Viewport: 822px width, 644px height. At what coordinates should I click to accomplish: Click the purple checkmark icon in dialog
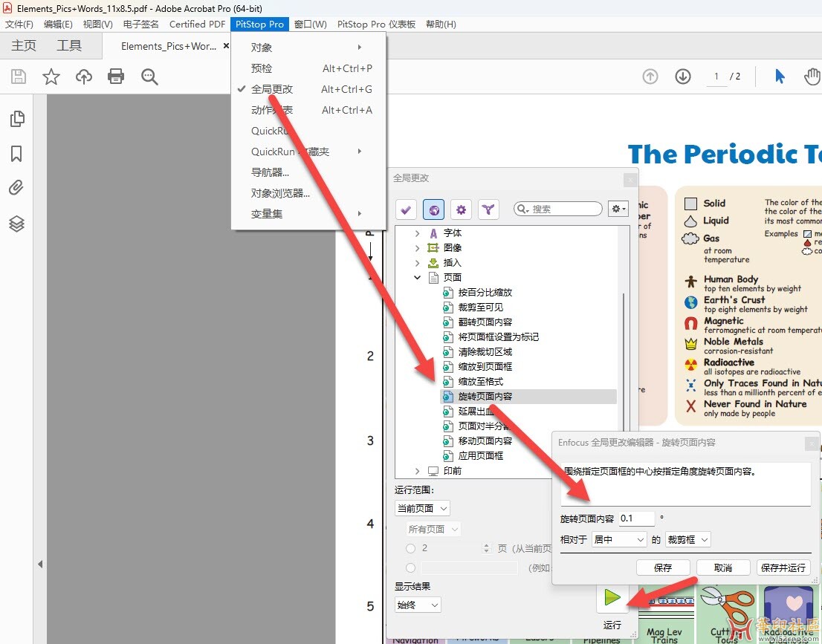406,210
